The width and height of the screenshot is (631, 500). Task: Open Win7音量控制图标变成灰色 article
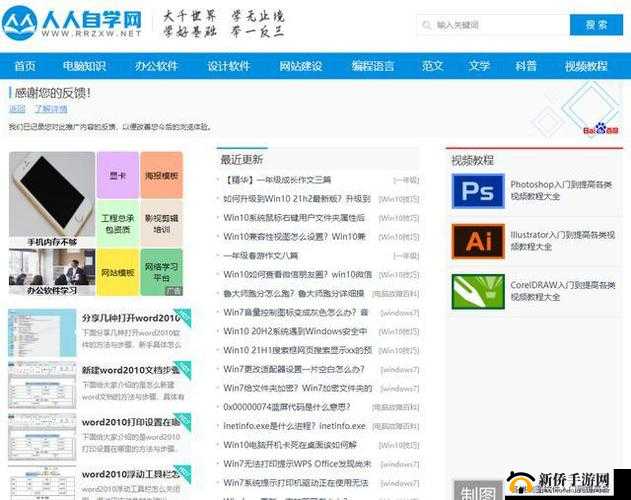(296, 312)
